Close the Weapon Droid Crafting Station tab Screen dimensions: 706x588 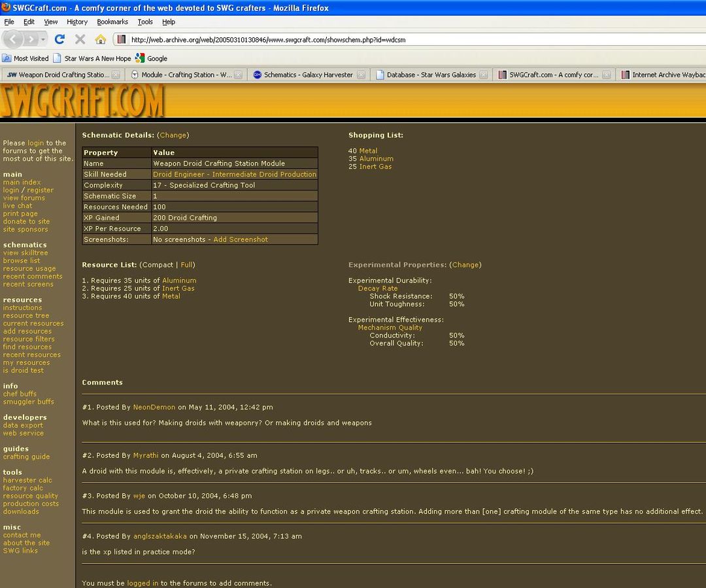[x=116, y=75]
